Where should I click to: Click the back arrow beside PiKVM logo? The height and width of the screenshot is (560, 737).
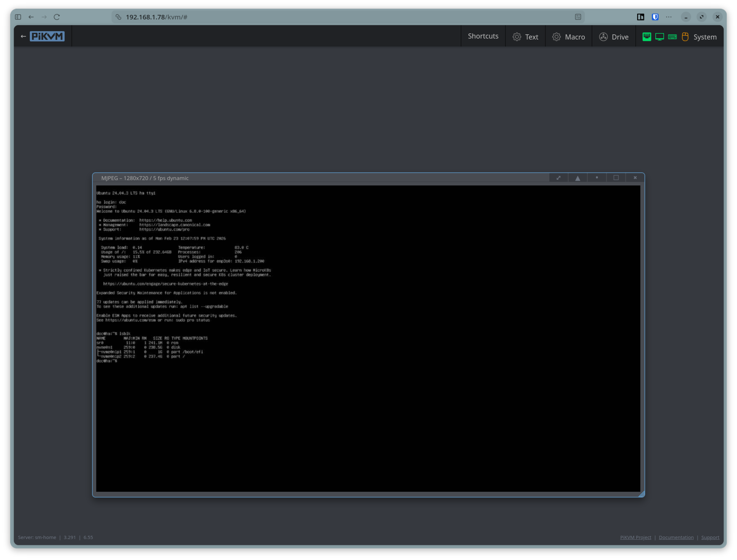click(23, 36)
